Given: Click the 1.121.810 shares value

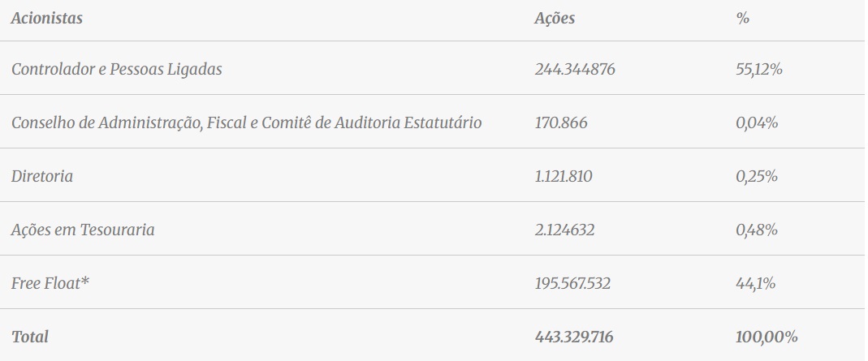Looking at the screenshot, I should tap(564, 176).
